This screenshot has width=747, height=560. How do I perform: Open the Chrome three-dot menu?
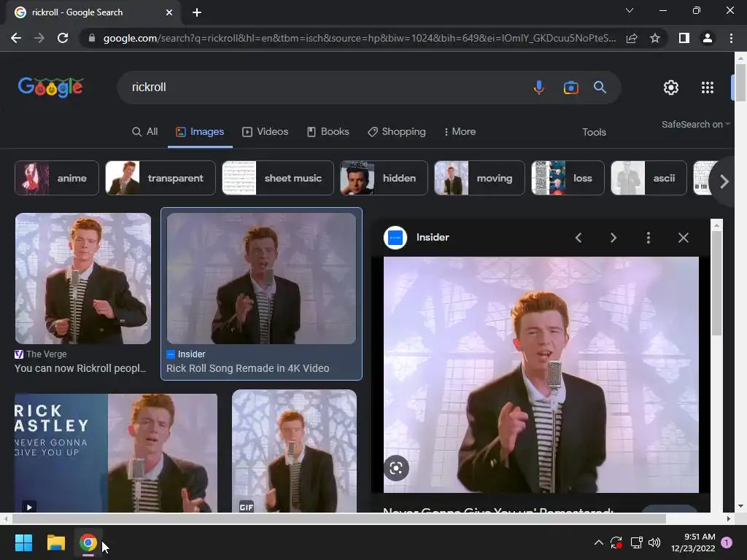click(731, 38)
